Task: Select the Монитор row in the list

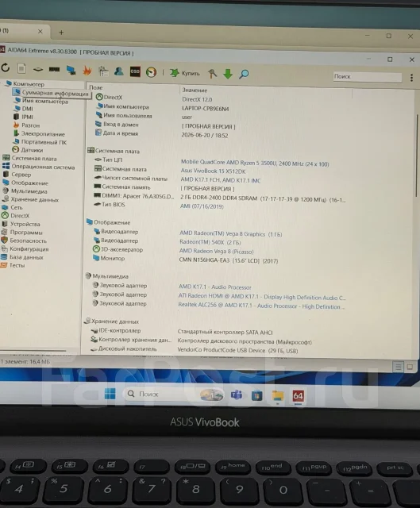Action: (x=185, y=260)
